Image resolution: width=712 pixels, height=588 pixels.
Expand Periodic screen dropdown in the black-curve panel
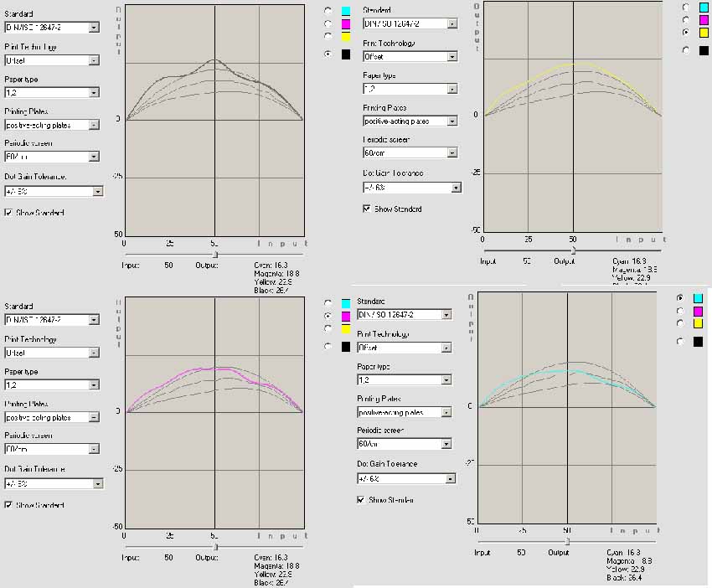[94, 157]
